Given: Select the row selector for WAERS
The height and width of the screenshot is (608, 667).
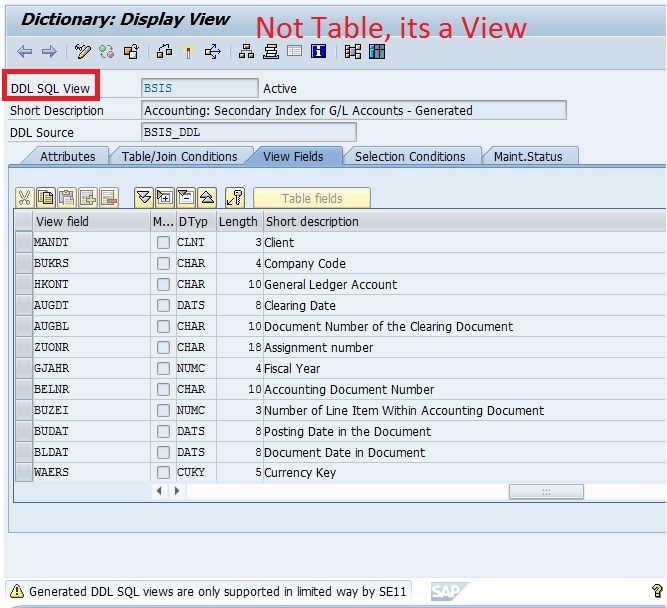Looking at the screenshot, I should coord(24,472).
